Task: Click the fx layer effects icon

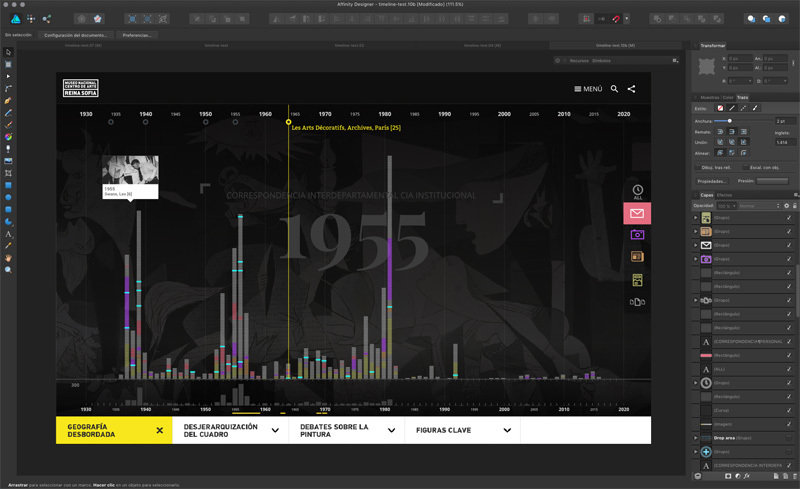Action: (746, 476)
